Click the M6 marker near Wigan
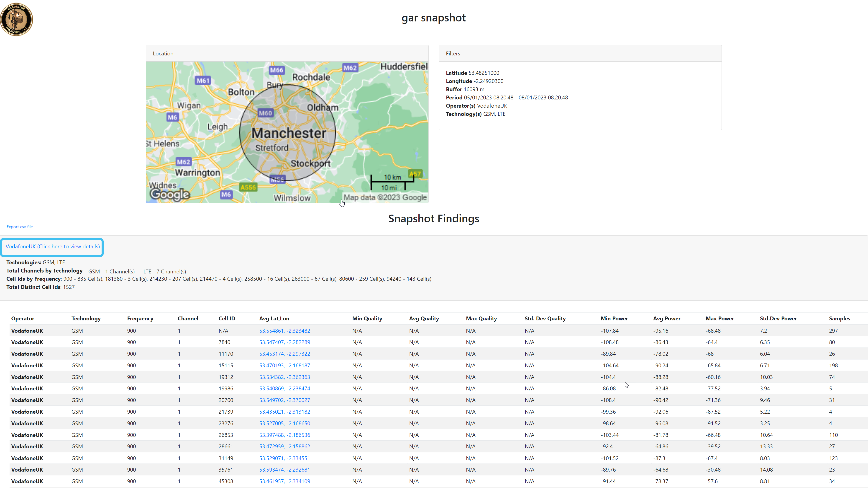The height and width of the screenshot is (488, 868). [172, 117]
